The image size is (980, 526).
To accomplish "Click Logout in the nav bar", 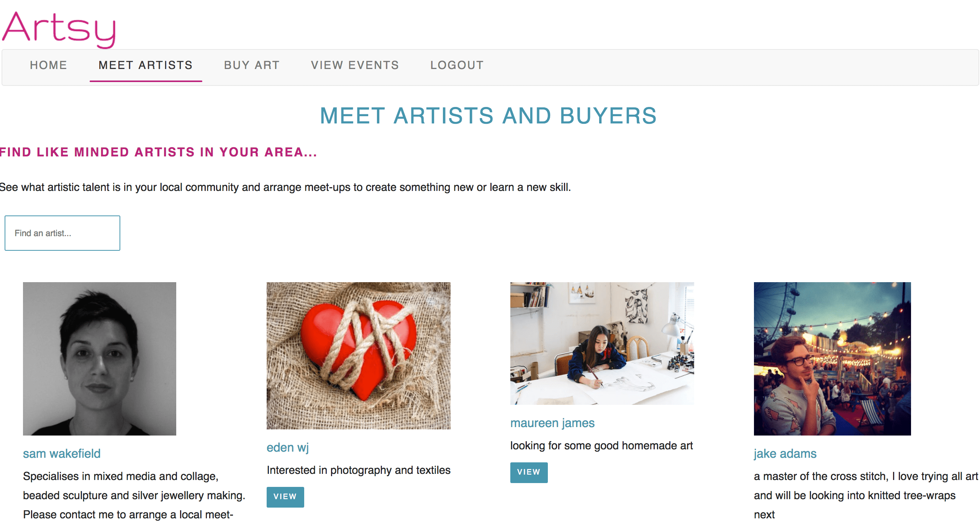I will click(x=457, y=65).
